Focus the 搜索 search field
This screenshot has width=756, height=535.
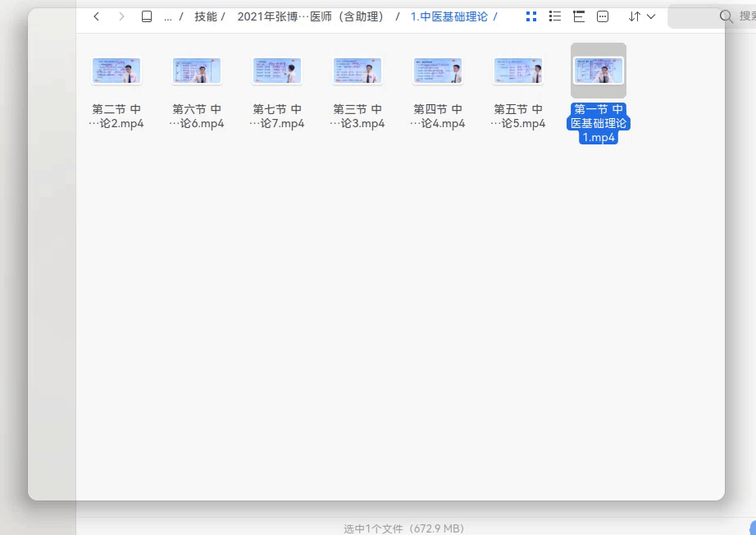pyautogui.click(x=712, y=17)
